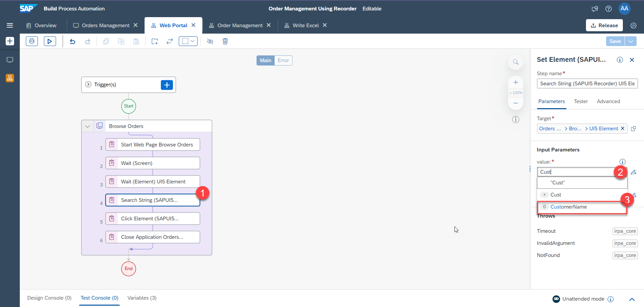
Task: Click the add-to-selection toolbar icon
Action: pyautogui.click(x=155, y=41)
